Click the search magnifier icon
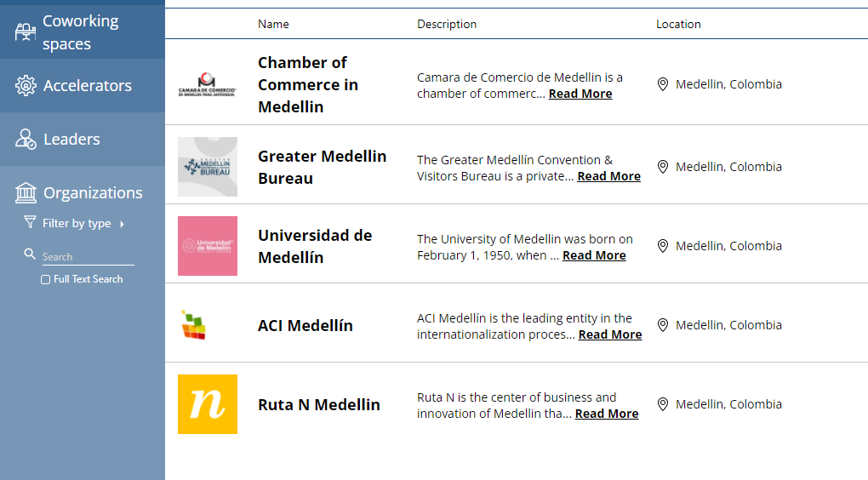The height and width of the screenshot is (480, 868). tap(30, 254)
